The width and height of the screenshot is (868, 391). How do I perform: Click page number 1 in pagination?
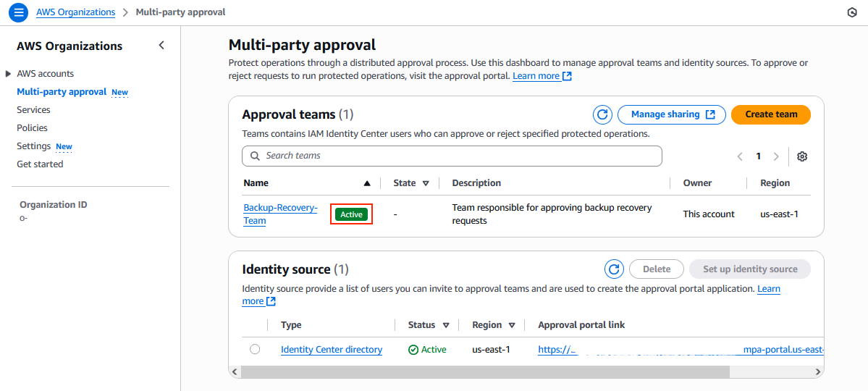point(759,156)
